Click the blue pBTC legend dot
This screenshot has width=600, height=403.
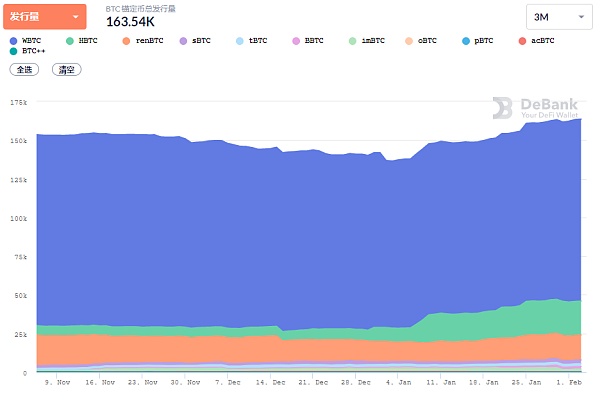[467, 40]
